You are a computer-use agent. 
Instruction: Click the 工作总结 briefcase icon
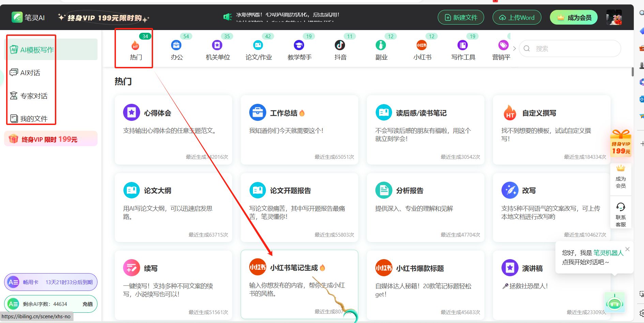[x=258, y=112]
